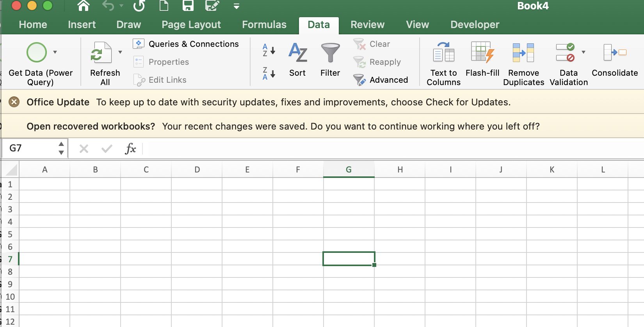
Task: Expand the Get Data dropdown arrow
Action: [x=55, y=52]
